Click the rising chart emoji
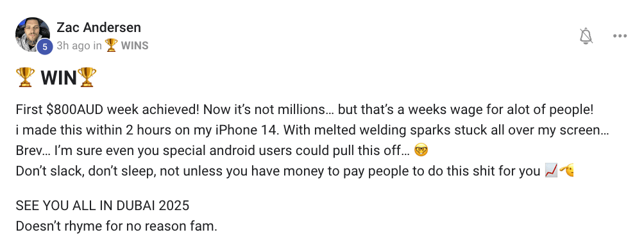The image size is (644, 246). tap(551, 170)
